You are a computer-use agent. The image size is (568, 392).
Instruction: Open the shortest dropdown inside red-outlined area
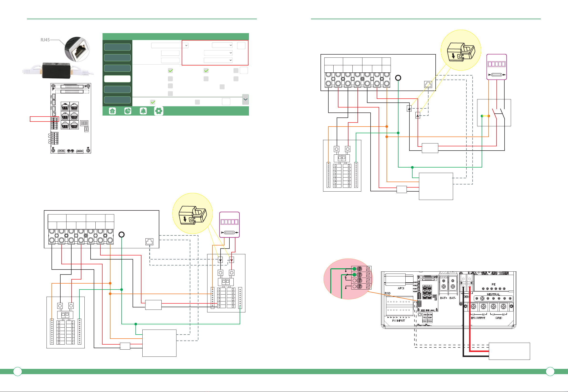point(222,45)
